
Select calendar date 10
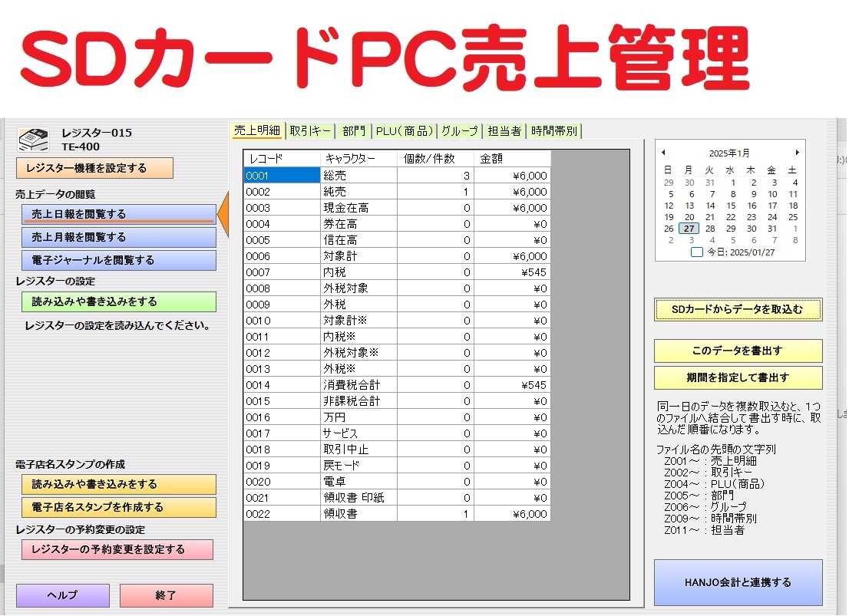point(773,194)
